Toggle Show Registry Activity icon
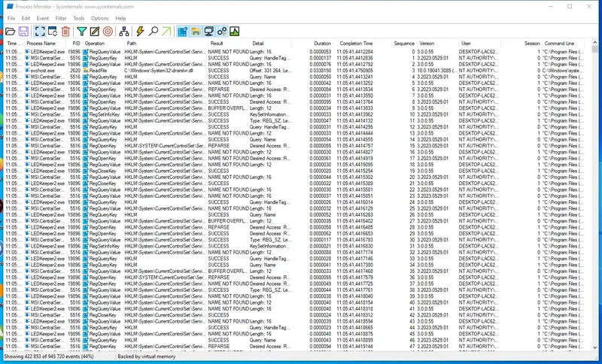 [182, 32]
